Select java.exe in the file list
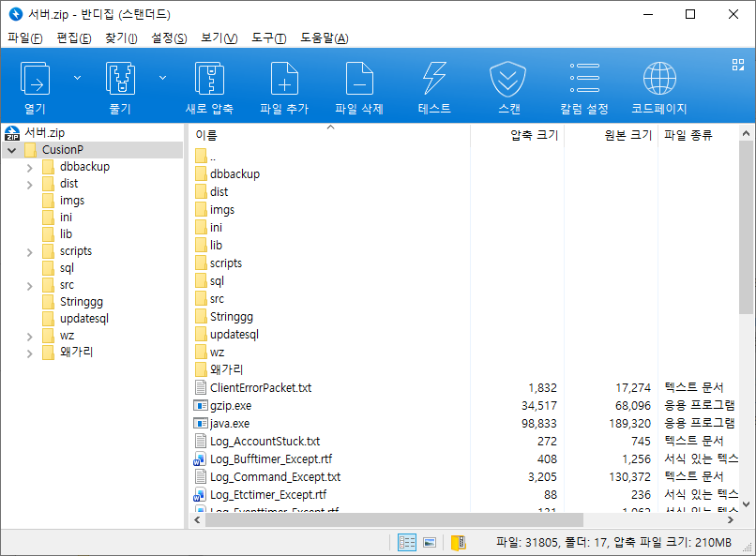 (x=230, y=424)
